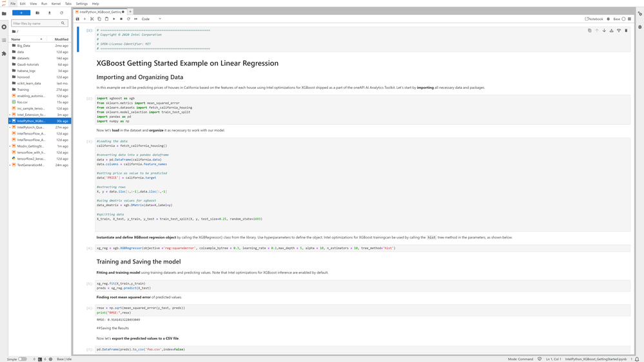The height and width of the screenshot is (362, 644).
Task: Click the filter files by name field
Action: [37, 23]
